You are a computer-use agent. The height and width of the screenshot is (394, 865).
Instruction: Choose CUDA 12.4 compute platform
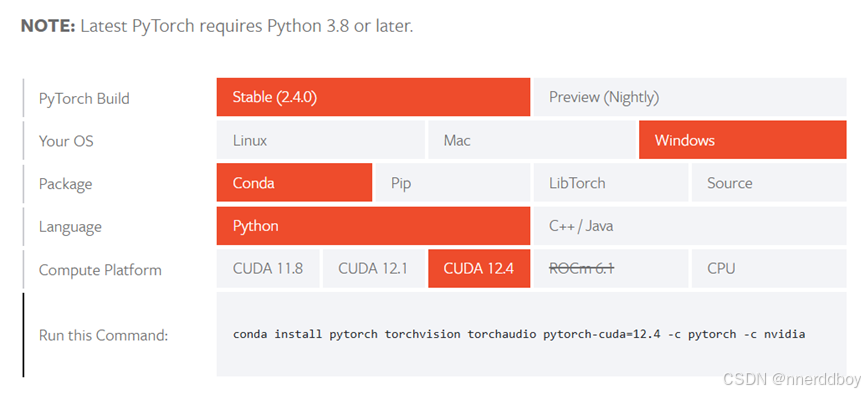(x=479, y=269)
